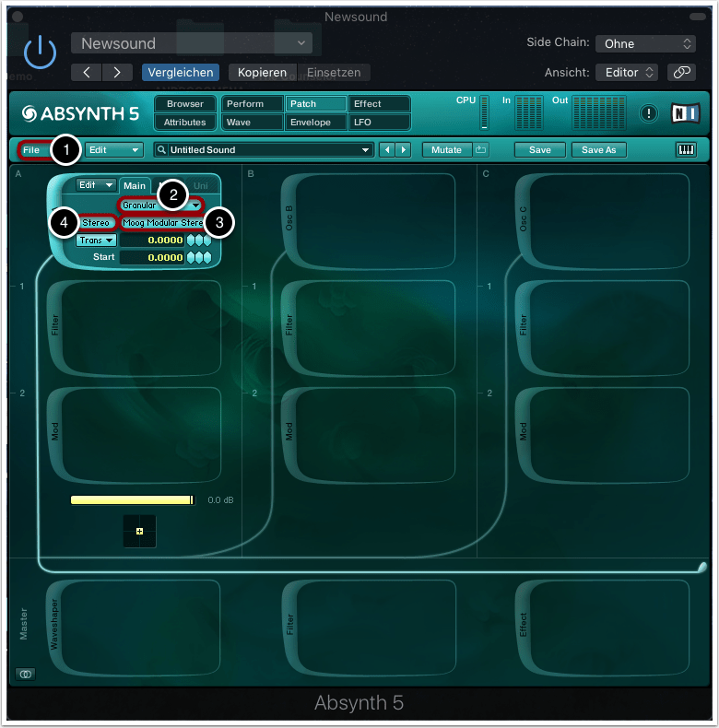Open the Granular oscillator mode dropdown
The image size is (719, 728).
160,205
